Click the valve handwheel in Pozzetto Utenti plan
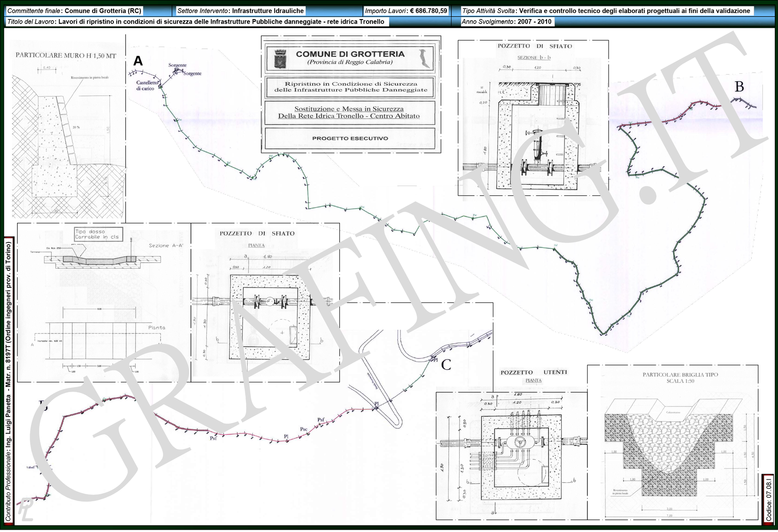The height and width of the screenshot is (532, 778). pyautogui.click(x=520, y=442)
